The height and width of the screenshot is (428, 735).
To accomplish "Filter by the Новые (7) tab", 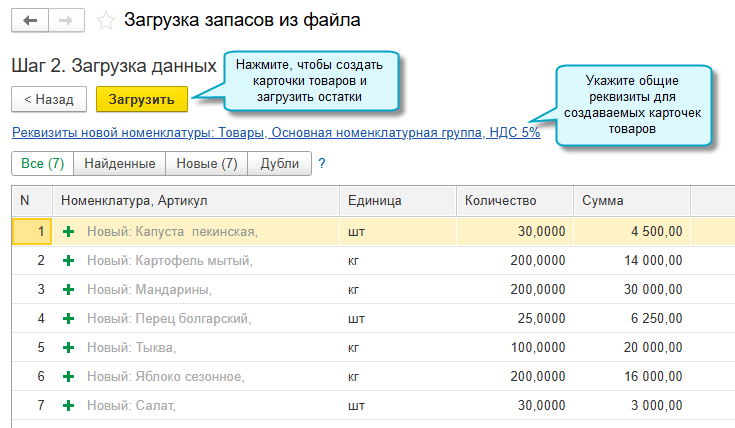I will (206, 163).
